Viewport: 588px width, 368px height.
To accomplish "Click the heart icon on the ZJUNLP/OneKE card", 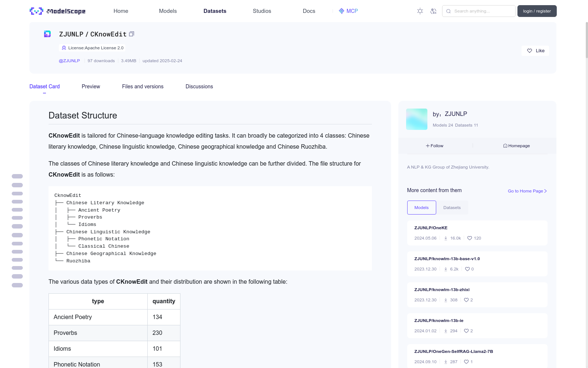I will click(470, 238).
